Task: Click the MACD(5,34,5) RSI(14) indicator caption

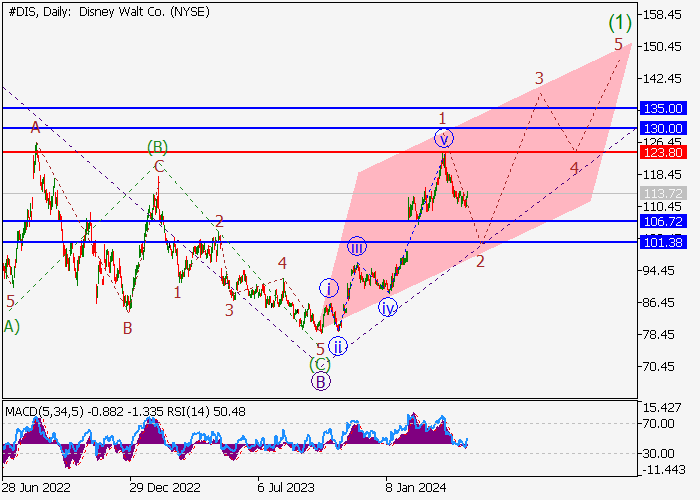Action: (x=125, y=412)
